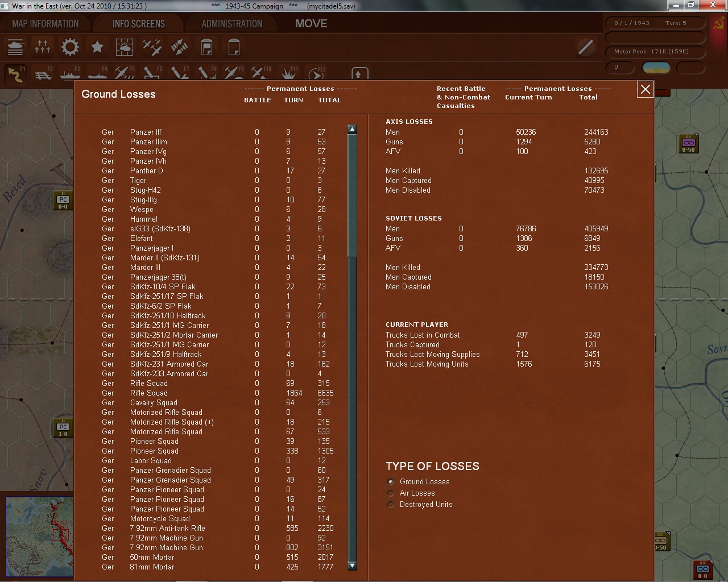Click the diagonal slash round icon

585,47
